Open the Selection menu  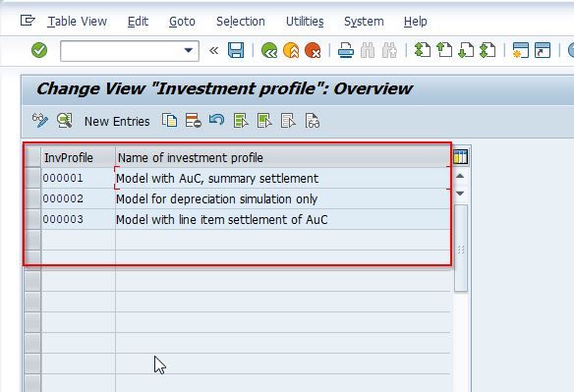point(241,22)
